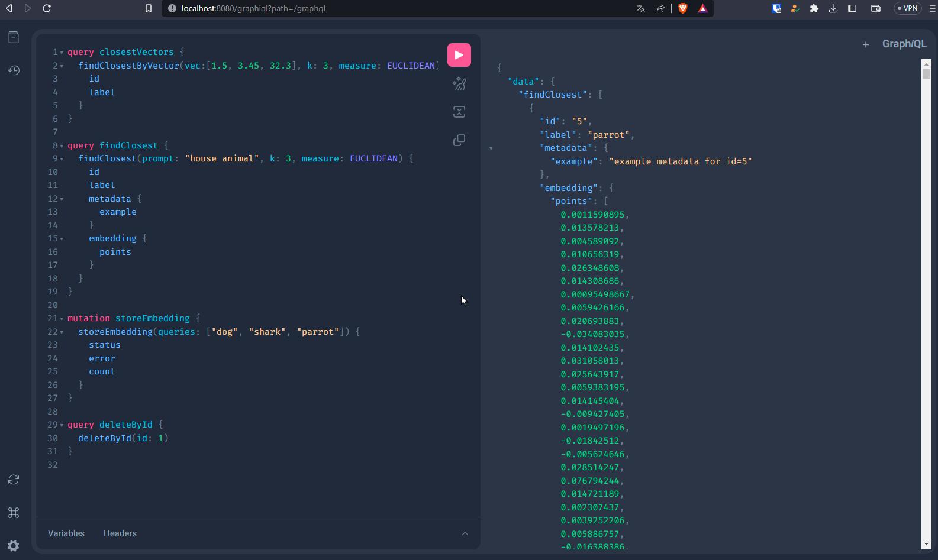Click the EUCLIDEAN measure on line 9
The image size is (938, 560).
click(x=373, y=158)
